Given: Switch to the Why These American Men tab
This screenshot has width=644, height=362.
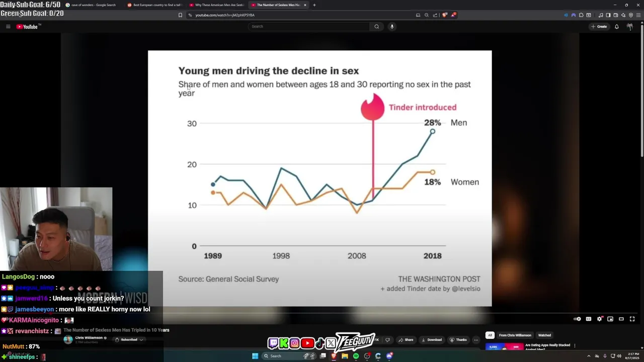Looking at the screenshot, I should coord(216,5).
